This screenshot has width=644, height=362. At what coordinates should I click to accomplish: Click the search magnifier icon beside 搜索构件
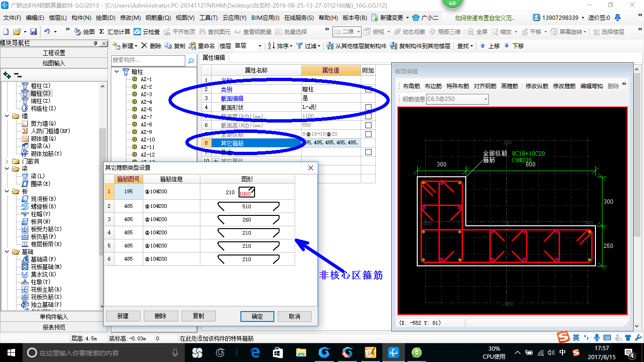(191, 61)
